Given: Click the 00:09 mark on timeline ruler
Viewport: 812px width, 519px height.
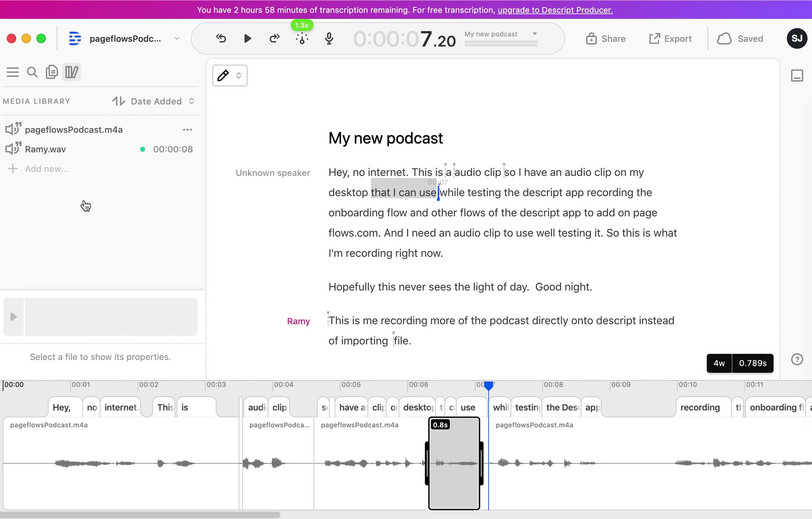Looking at the screenshot, I should (621, 385).
